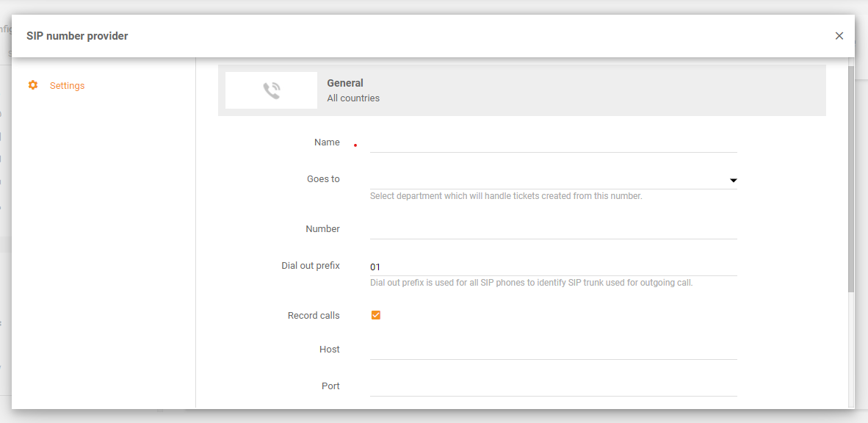Click the All countries subtitle text
The image size is (868, 423).
(x=352, y=98)
